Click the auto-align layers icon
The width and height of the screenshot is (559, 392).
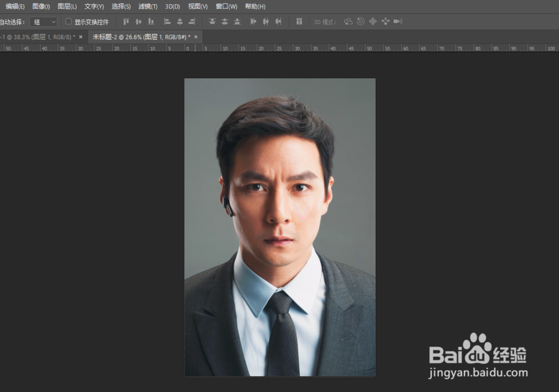pos(299,22)
